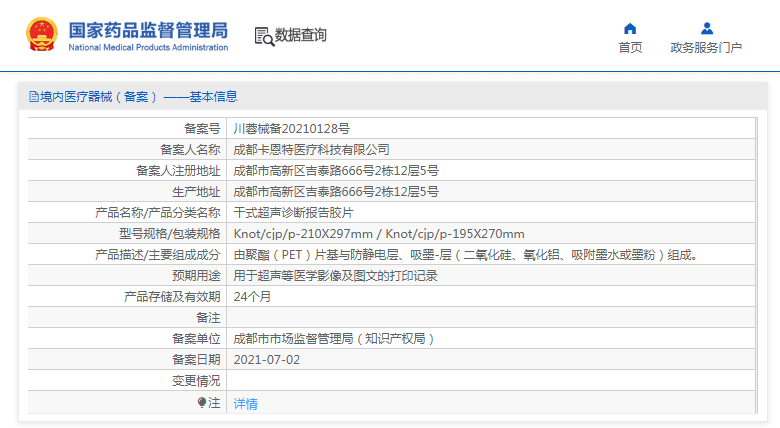Click the registered address value in 备案人注册地址 row
Screen dimensions: 780x428
coord(336,171)
